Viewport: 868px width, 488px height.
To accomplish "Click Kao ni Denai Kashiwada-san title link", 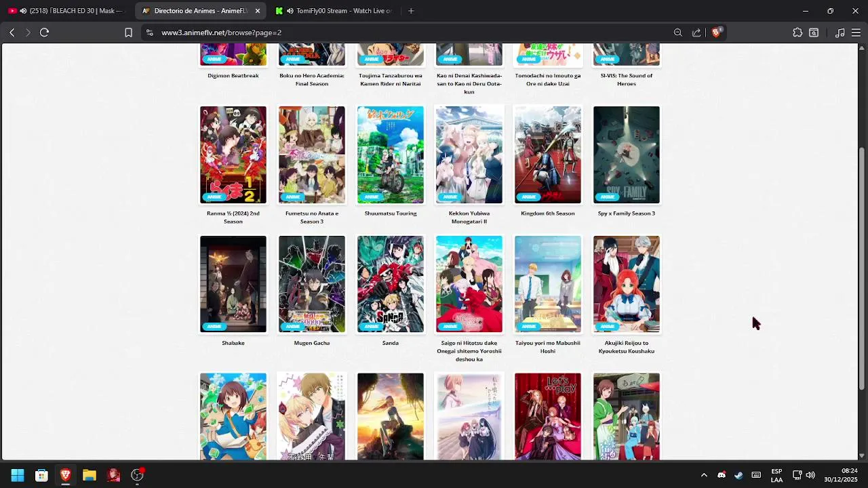I will [469, 83].
